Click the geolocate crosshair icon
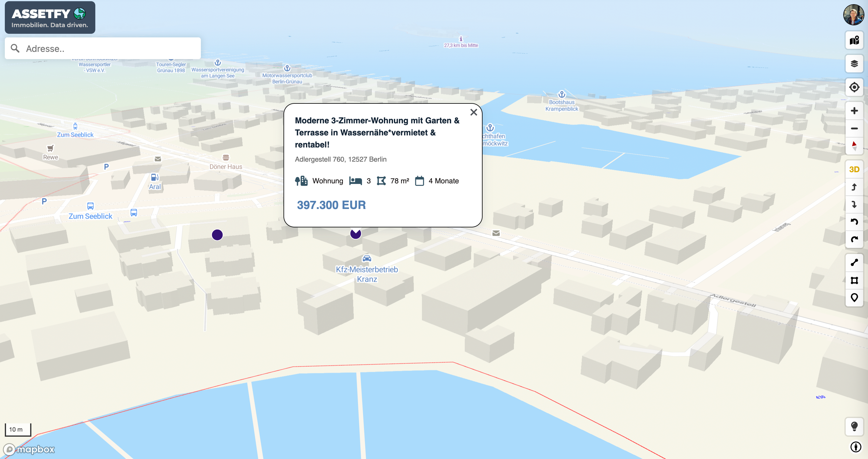 (x=854, y=87)
